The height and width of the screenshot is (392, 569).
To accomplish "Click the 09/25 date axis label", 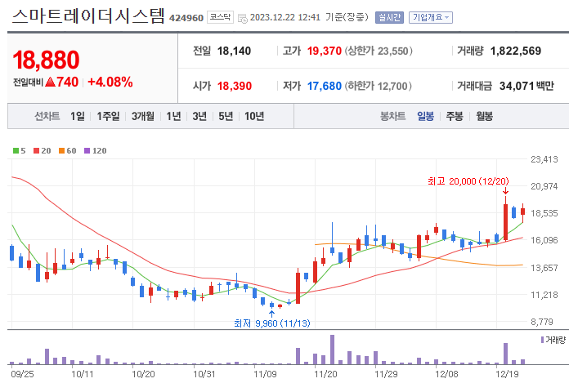I will 23,374.
